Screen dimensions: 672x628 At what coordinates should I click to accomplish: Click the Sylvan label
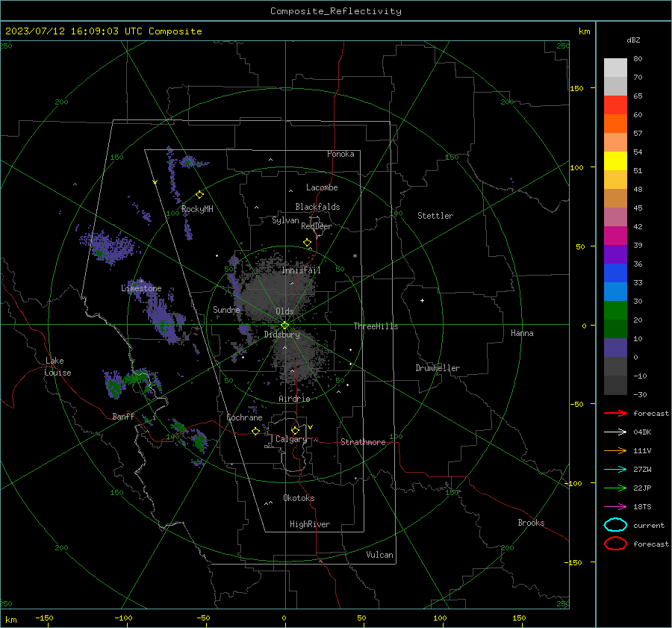pyautogui.click(x=285, y=220)
